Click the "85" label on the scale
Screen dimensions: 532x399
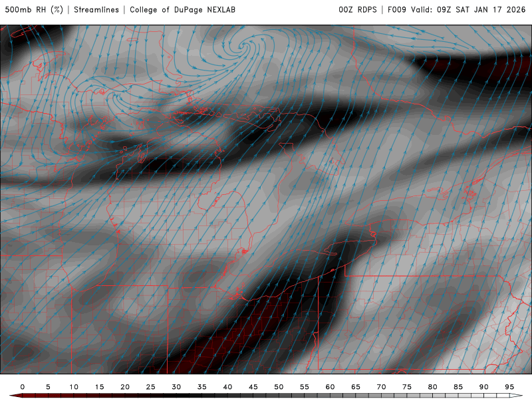click(x=458, y=387)
